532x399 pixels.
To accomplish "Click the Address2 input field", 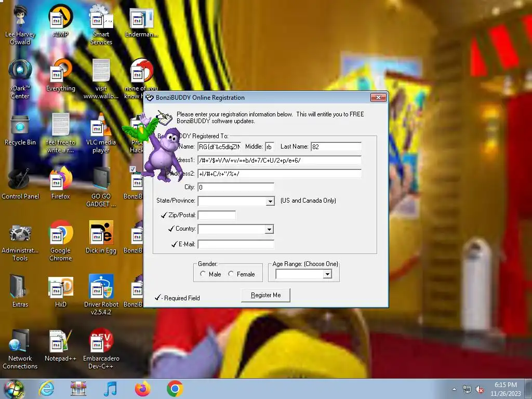I will tap(280, 174).
